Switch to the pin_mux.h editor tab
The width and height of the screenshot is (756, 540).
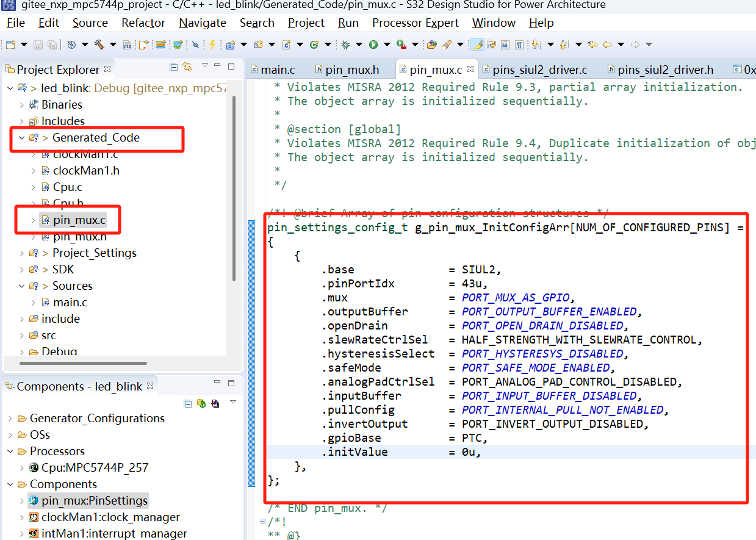(x=347, y=70)
